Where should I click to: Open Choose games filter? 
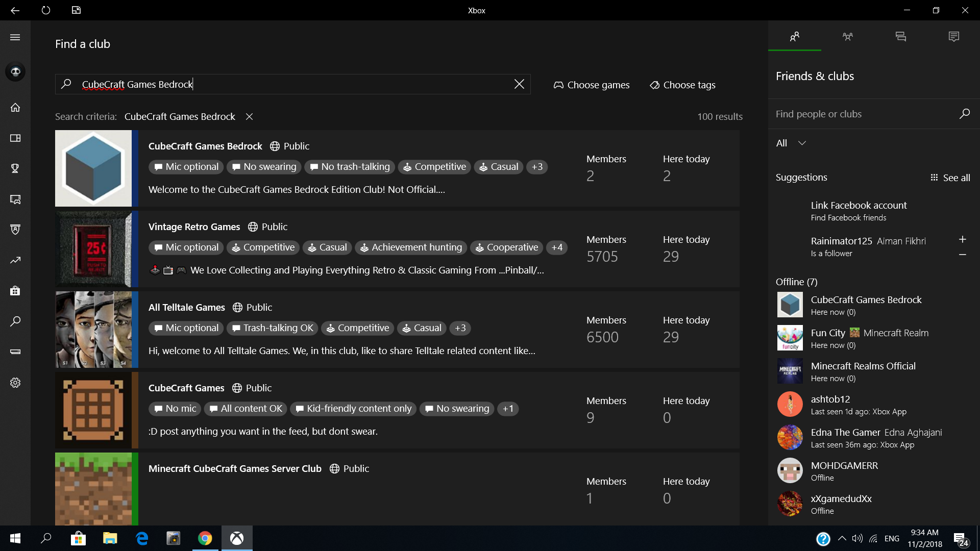click(592, 85)
